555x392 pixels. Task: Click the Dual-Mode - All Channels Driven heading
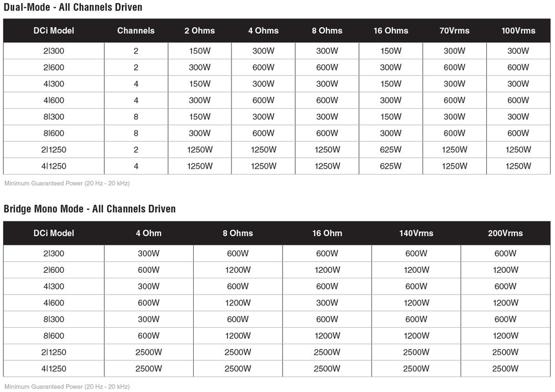tap(73, 7)
